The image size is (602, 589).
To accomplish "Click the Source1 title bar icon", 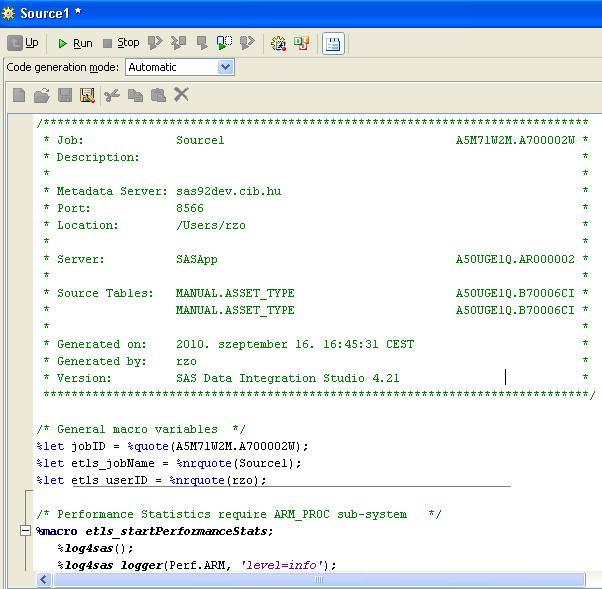I will pos(8,13).
